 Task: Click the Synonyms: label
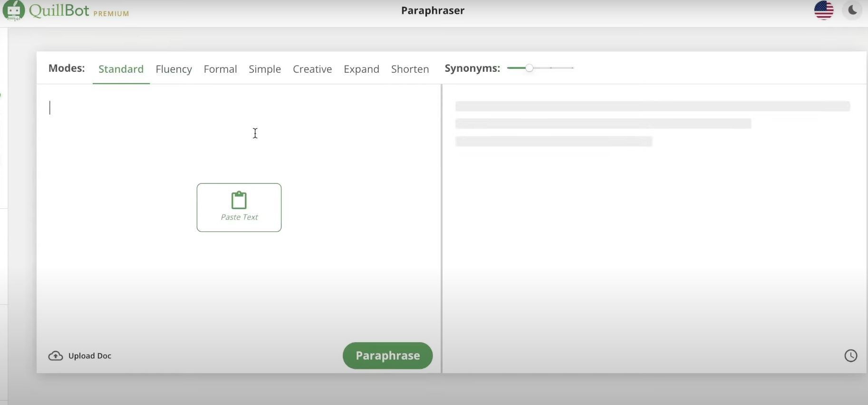click(473, 68)
